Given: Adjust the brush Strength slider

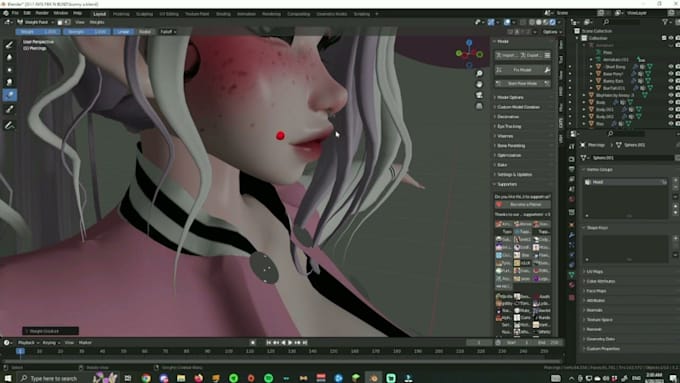Looking at the screenshot, I should pos(86,32).
